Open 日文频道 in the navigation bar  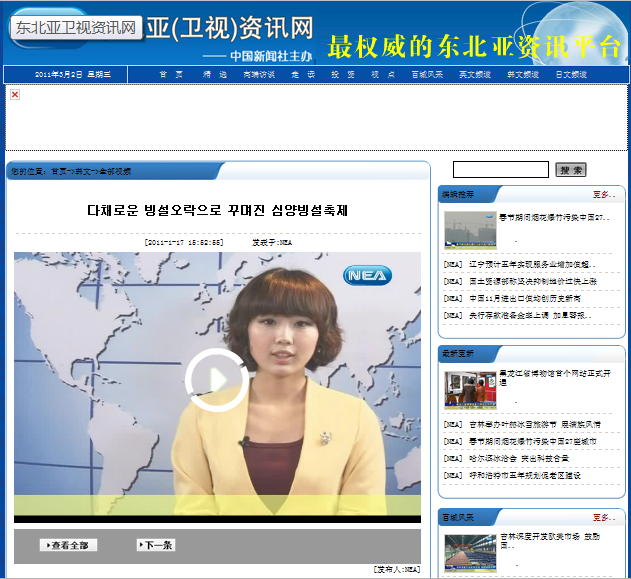pos(571,74)
